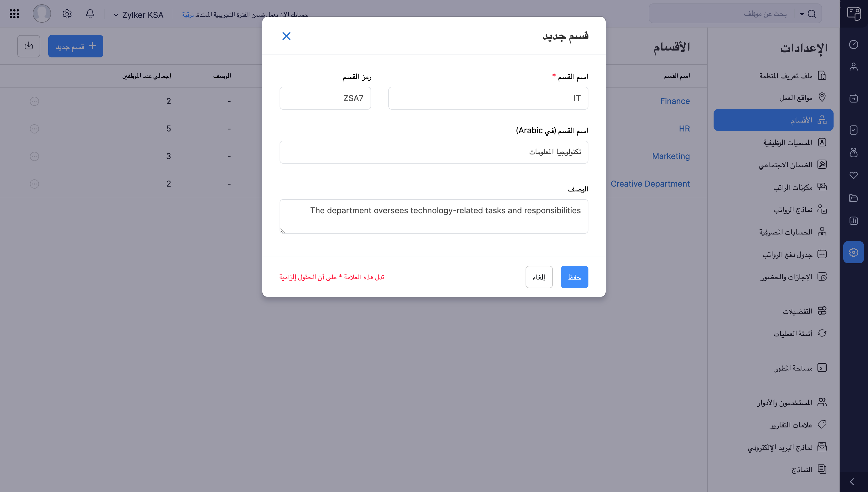
Task: Click the Cancel button in dialog
Action: pyautogui.click(x=539, y=277)
